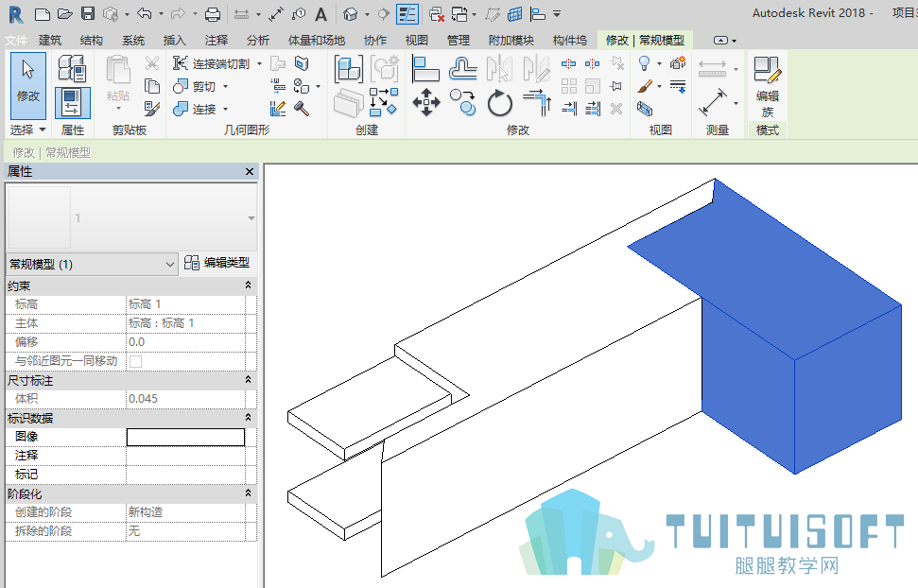Open the 建筑 ribbon tab
Viewport: 918px width, 588px height.
(50, 41)
